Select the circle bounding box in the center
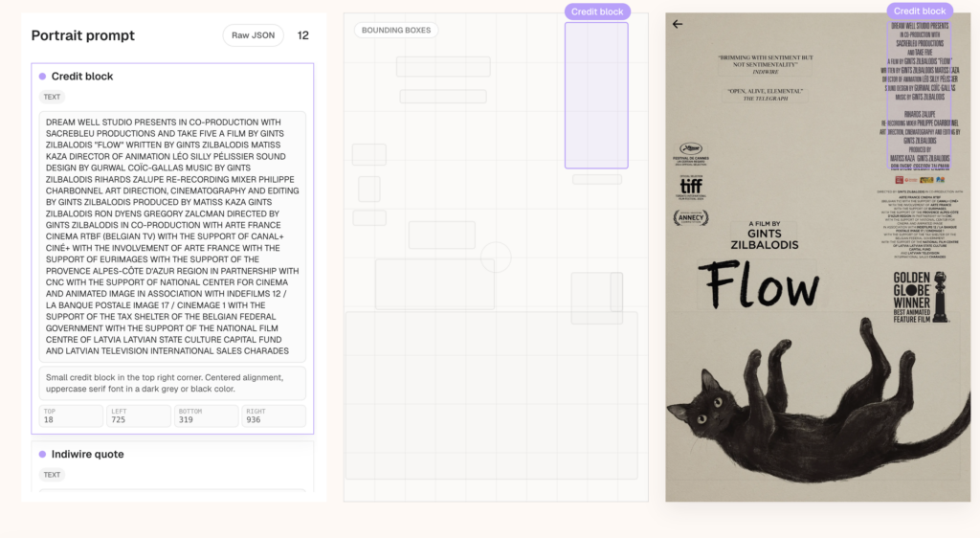This screenshot has height=538, width=980. (497, 258)
